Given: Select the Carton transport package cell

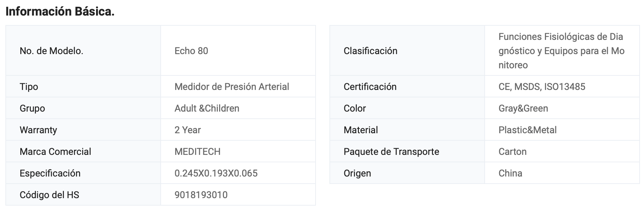Looking at the screenshot, I should [x=512, y=151].
